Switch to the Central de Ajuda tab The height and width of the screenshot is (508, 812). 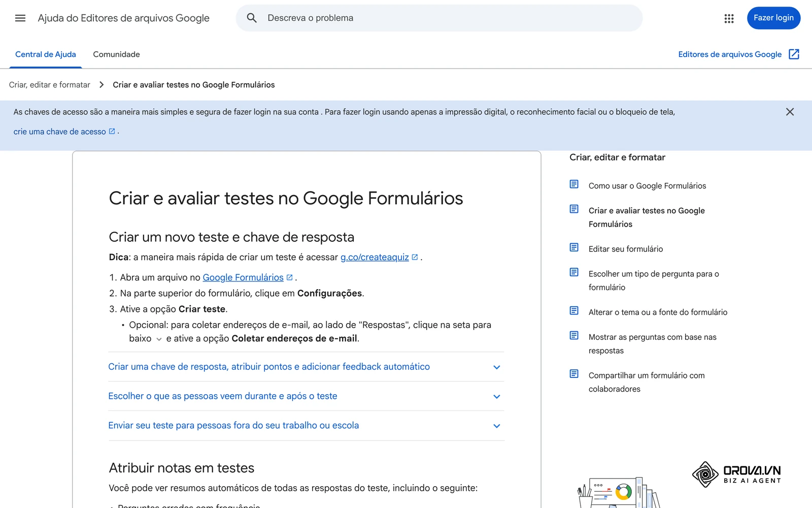pos(46,54)
